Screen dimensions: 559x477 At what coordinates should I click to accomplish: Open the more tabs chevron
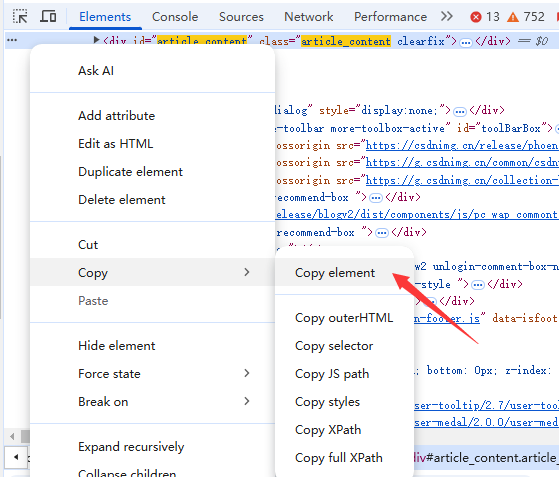coord(447,16)
